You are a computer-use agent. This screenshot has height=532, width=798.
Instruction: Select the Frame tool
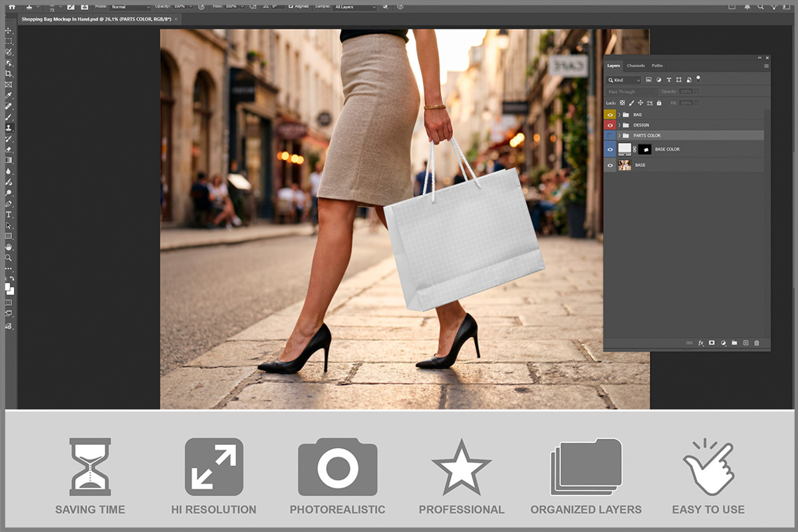(x=9, y=84)
